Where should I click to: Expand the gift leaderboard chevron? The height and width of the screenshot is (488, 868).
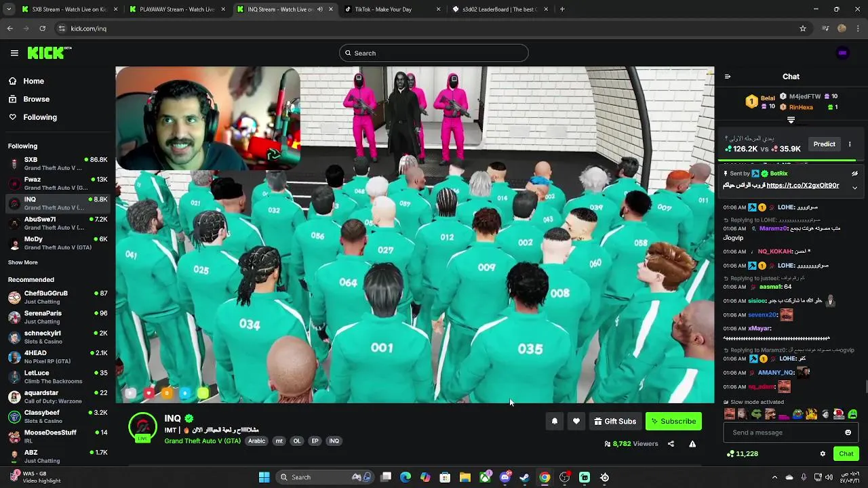pos(791,120)
